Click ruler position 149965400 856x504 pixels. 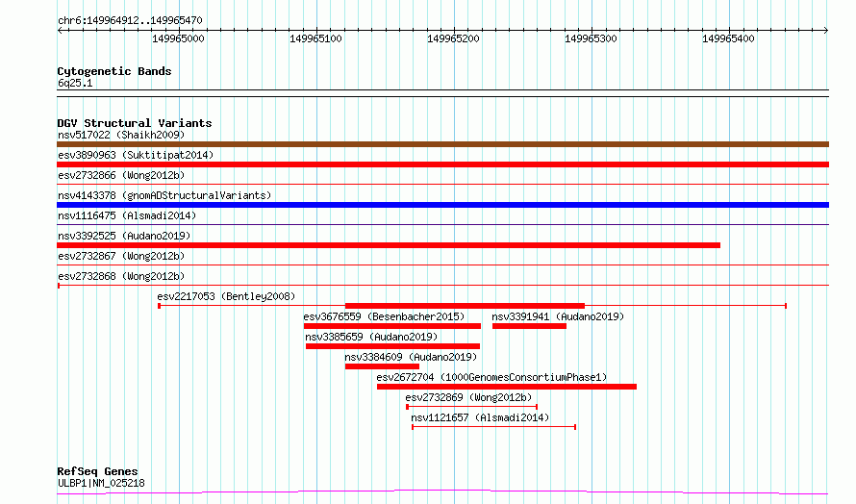coord(728,38)
